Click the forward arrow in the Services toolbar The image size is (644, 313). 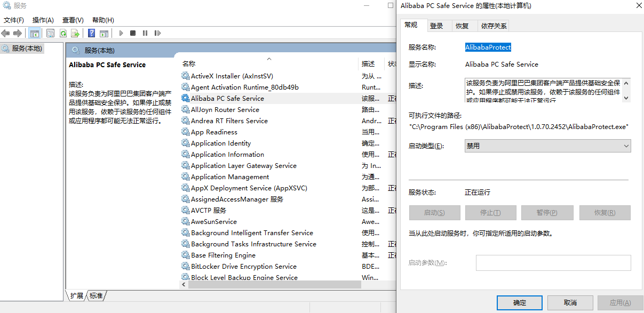point(18,33)
